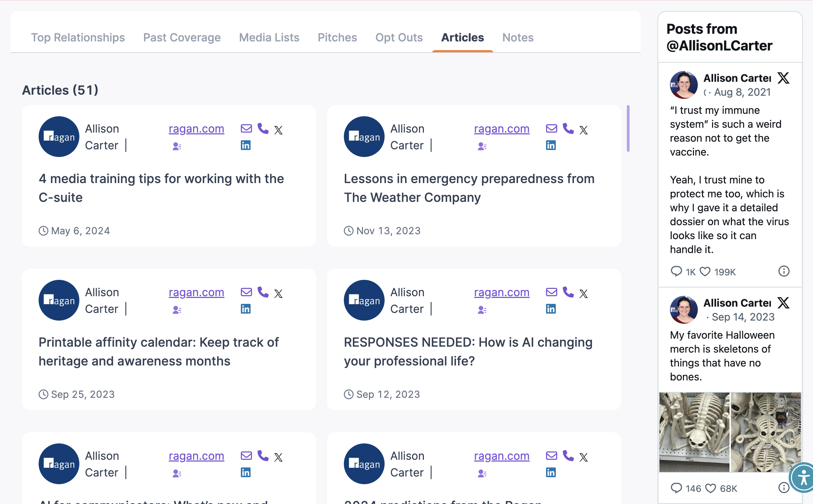Open the accessibility widget button
Screen dimensions: 813x504
pos(804,478)
